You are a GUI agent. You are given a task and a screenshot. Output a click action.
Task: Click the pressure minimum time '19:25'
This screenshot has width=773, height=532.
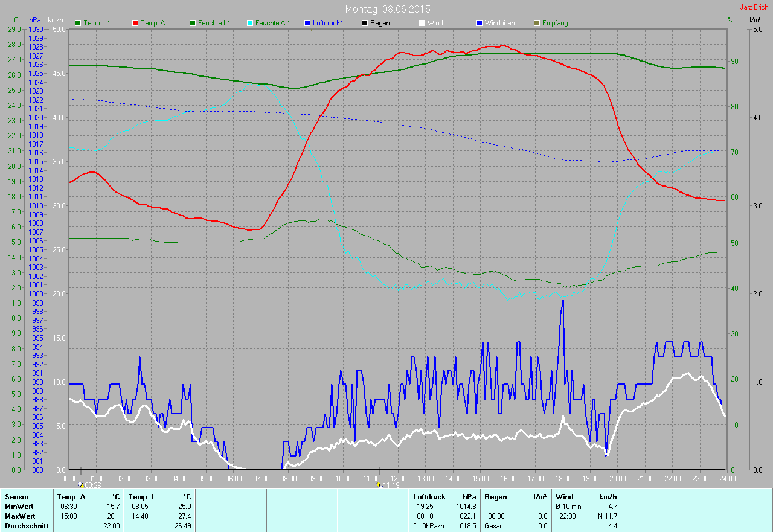click(x=425, y=507)
